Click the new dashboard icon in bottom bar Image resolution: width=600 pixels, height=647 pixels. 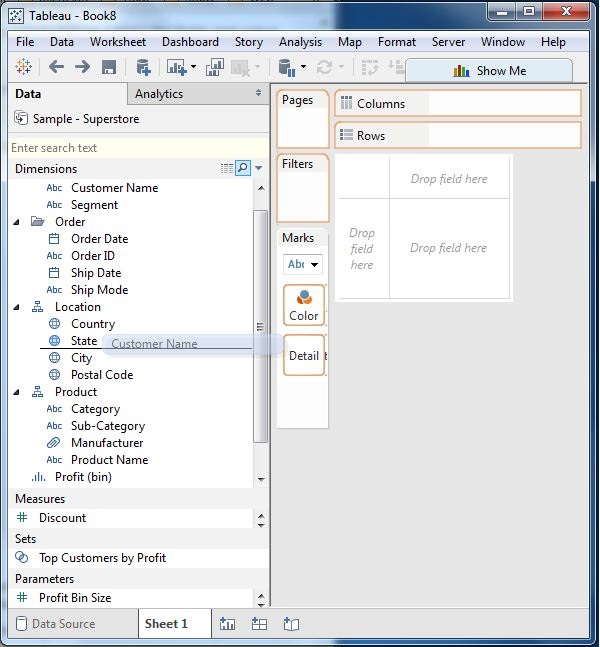point(259,623)
